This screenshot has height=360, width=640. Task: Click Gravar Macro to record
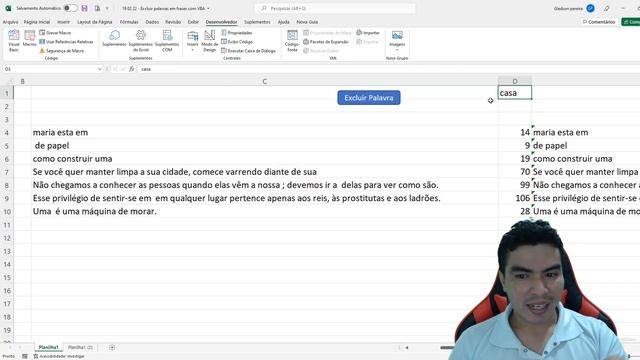pyautogui.click(x=55, y=33)
